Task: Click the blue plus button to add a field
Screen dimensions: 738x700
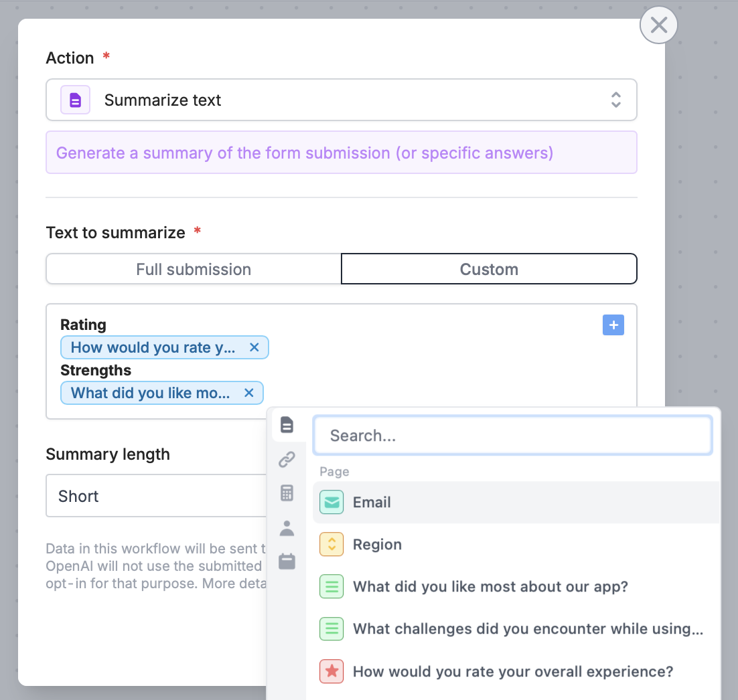Action: tap(613, 325)
